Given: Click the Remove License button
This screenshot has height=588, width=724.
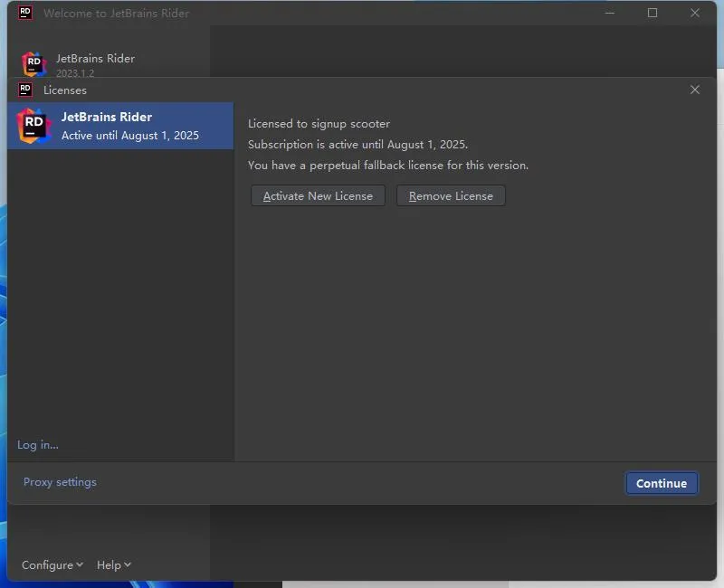Looking at the screenshot, I should tap(451, 195).
